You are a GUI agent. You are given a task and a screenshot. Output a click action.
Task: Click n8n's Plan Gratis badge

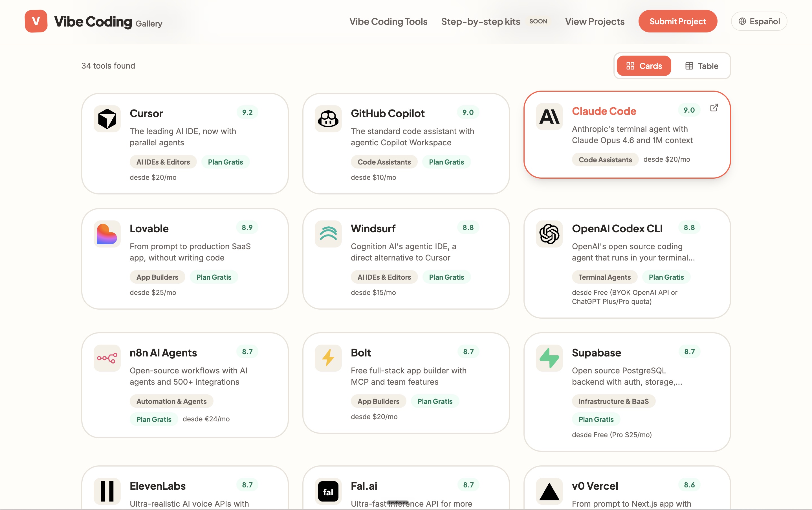tap(154, 419)
